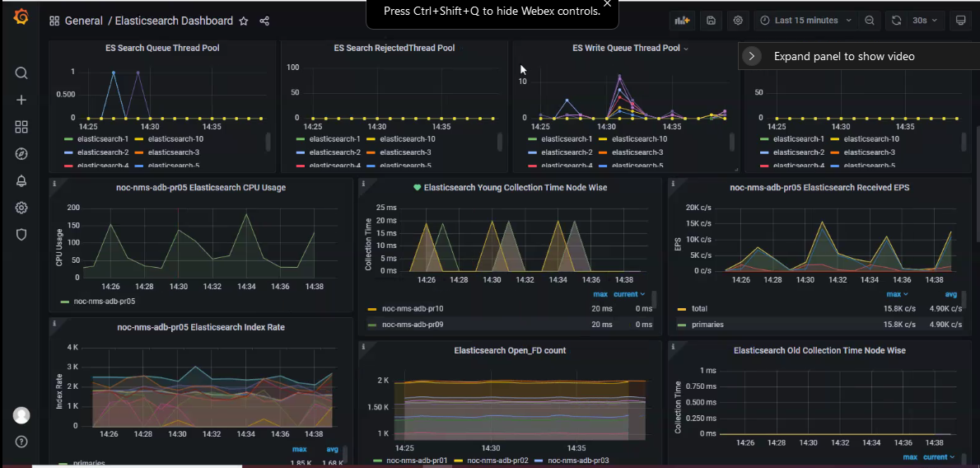The image size is (980, 468).
Task: Toggle total series in Received EPS legend
Action: click(699, 308)
